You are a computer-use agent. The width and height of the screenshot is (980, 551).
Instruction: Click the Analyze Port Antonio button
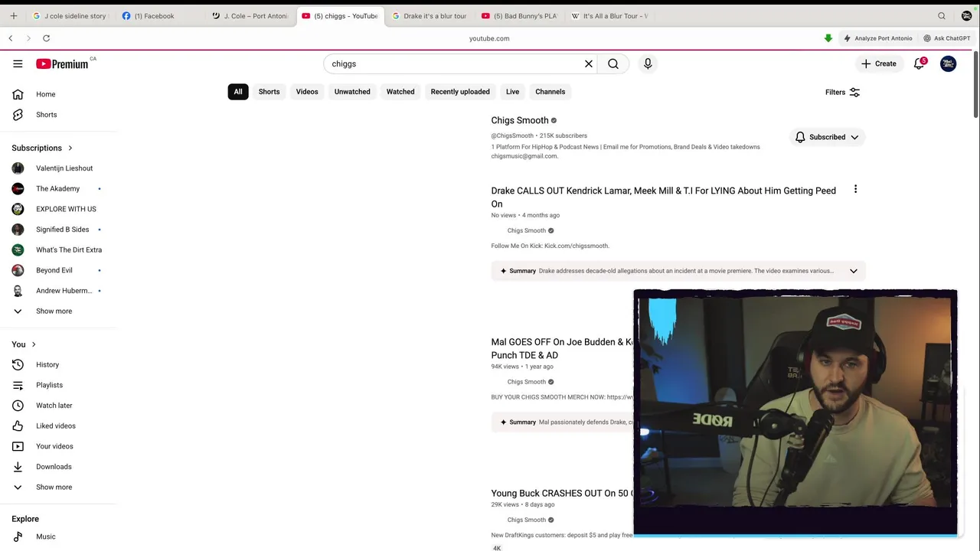(877, 38)
